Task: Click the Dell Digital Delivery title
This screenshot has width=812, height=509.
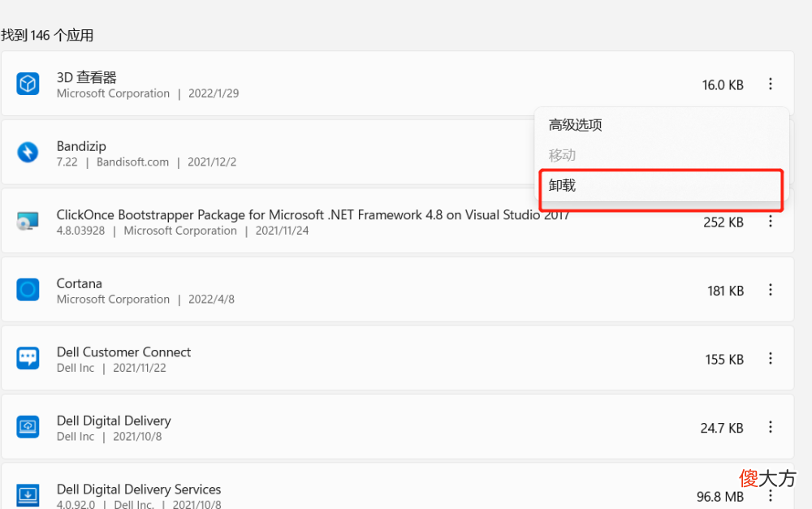Action: click(x=114, y=421)
